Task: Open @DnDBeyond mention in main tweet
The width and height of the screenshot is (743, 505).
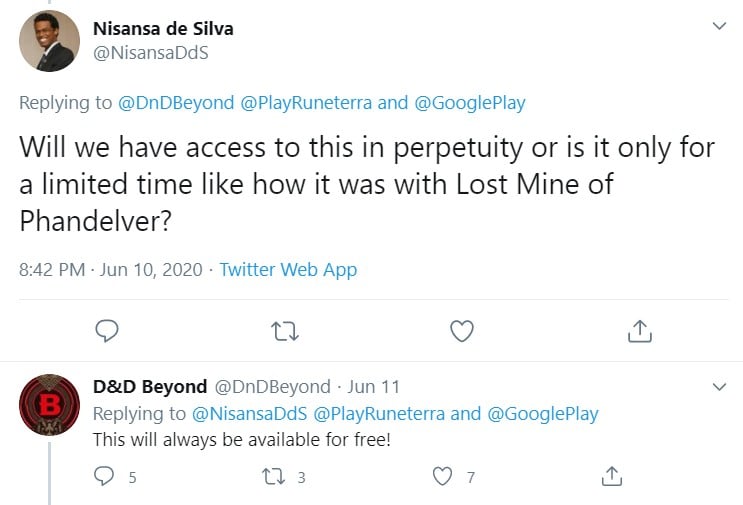Action: click(176, 103)
